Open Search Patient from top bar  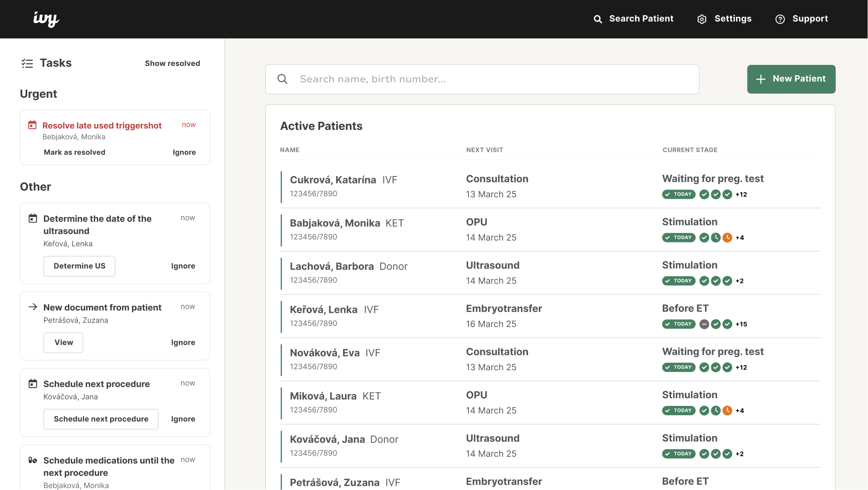point(634,19)
